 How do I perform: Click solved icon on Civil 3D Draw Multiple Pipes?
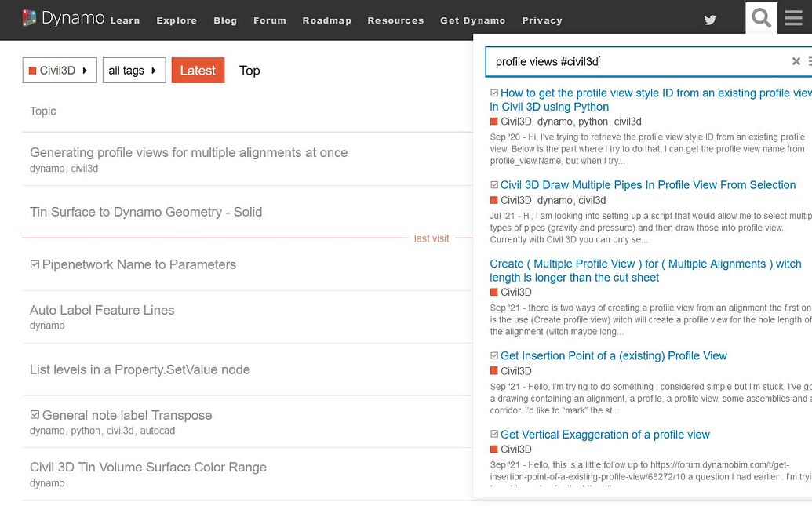point(494,185)
